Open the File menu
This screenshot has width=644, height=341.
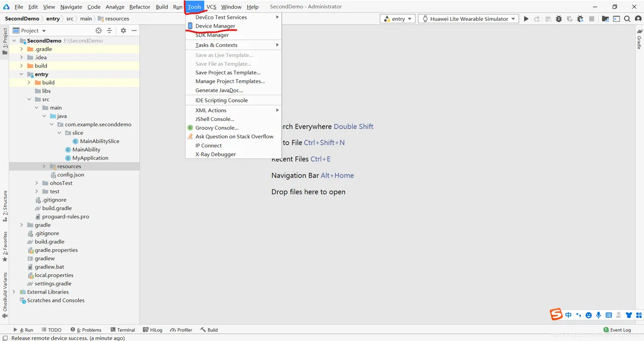(x=19, y=7)
